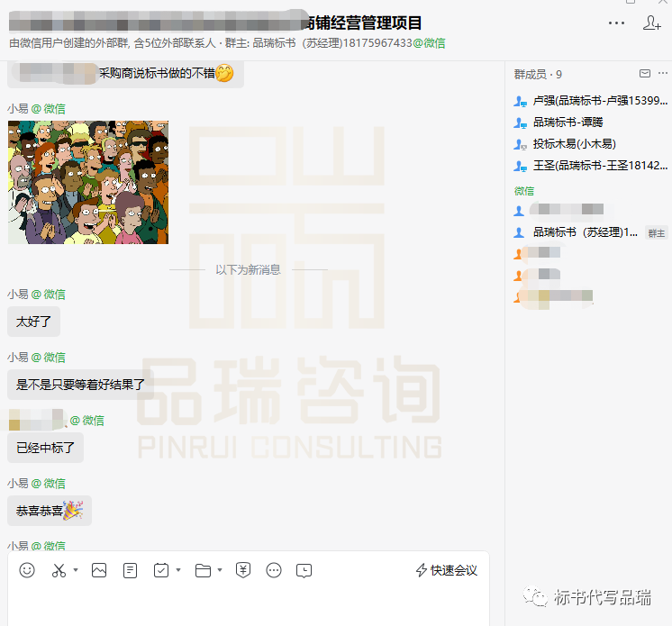The image size is (672, 626).
Task: Click the calendar task icon
Action: pos(161,570)
